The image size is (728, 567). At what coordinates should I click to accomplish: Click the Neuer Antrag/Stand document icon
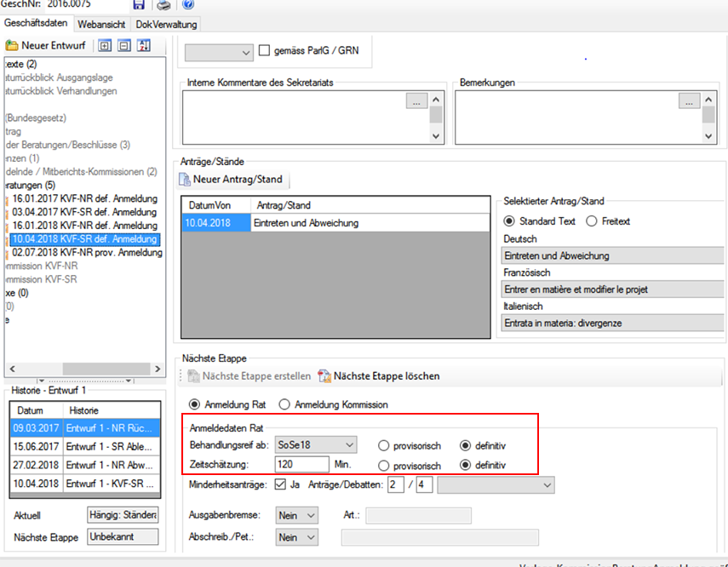tap(185, 180)
